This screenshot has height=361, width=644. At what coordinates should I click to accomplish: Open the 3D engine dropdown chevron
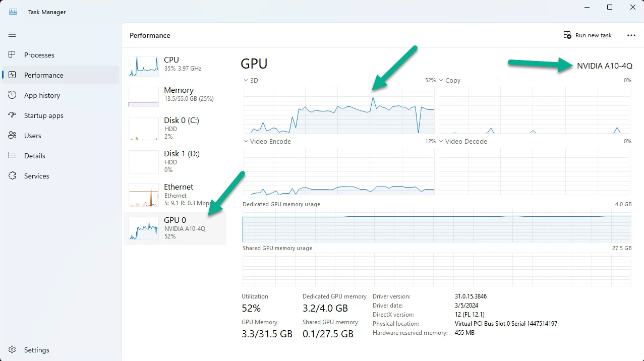(246, 80)
